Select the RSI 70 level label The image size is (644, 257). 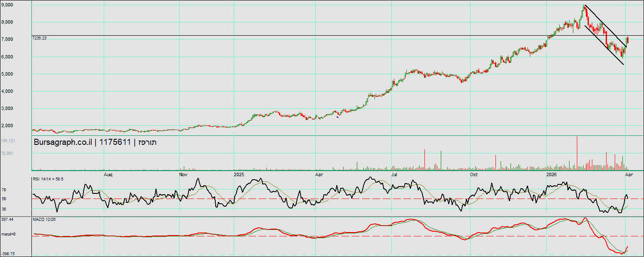(4, 190)
